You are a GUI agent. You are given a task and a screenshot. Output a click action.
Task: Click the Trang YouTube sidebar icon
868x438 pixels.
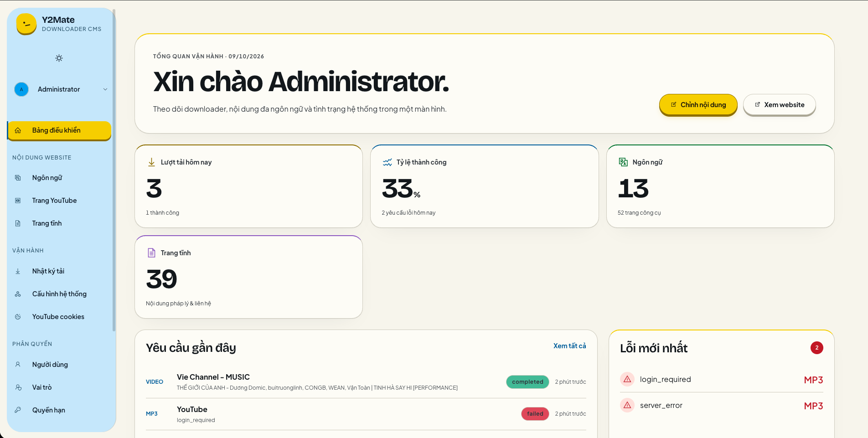point(18,201)
